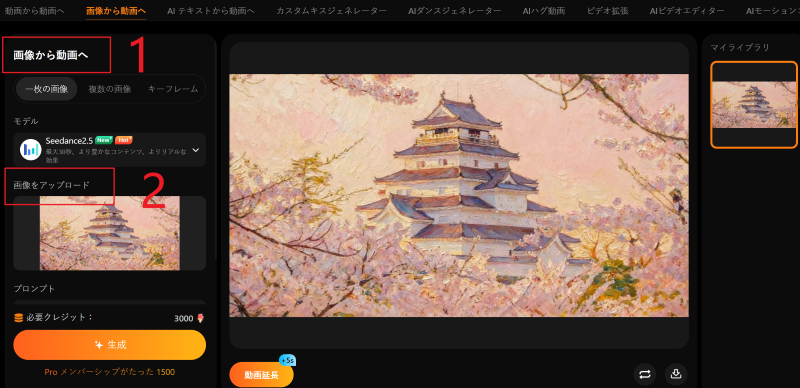Select the 画像から動画へ top tab
Image resolution: width=800 pixels, height=388 pixels.
pyautogui.click(x=116, y=10)
